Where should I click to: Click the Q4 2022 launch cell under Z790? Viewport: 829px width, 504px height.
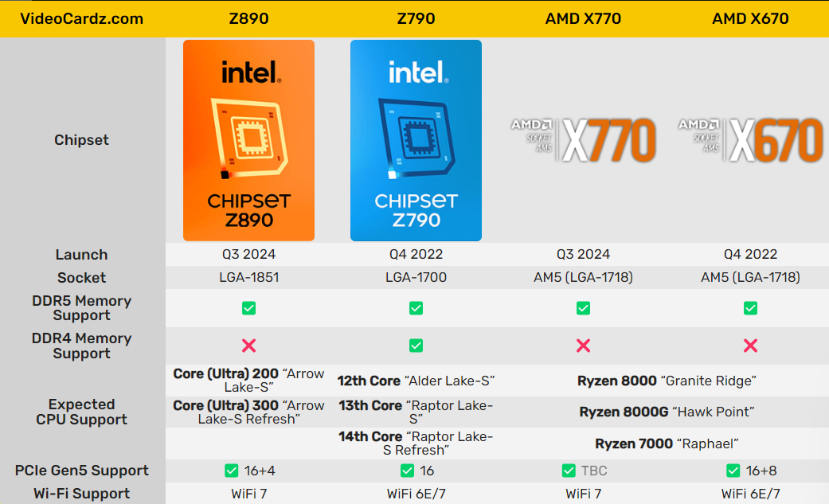coord(416,254)
